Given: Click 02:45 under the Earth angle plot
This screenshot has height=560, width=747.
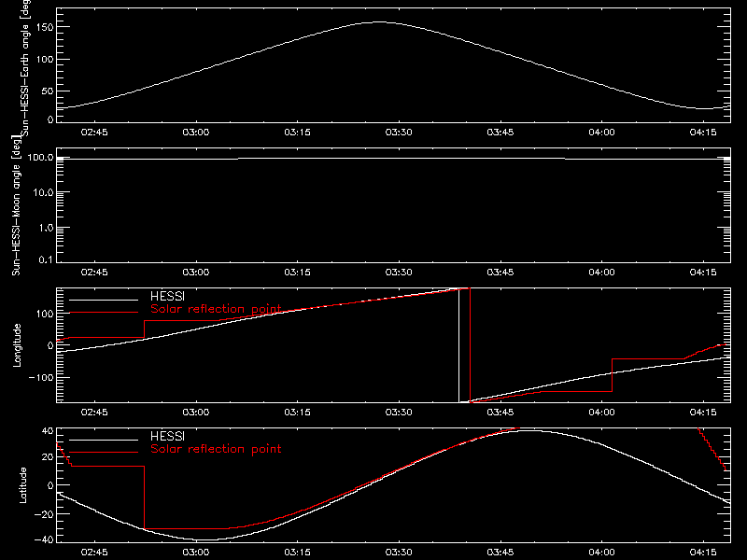Looking at the screenshot, I should click(x=94, y=133).
